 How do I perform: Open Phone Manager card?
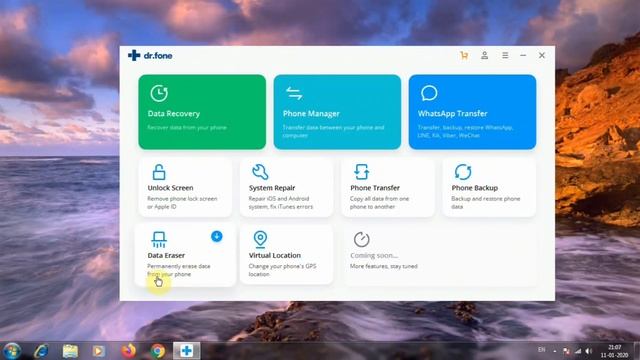[x=337, y=112]
